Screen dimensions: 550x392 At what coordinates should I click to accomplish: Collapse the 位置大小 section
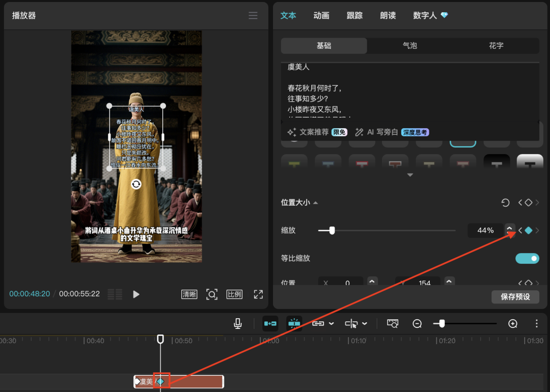click(315, 202)
